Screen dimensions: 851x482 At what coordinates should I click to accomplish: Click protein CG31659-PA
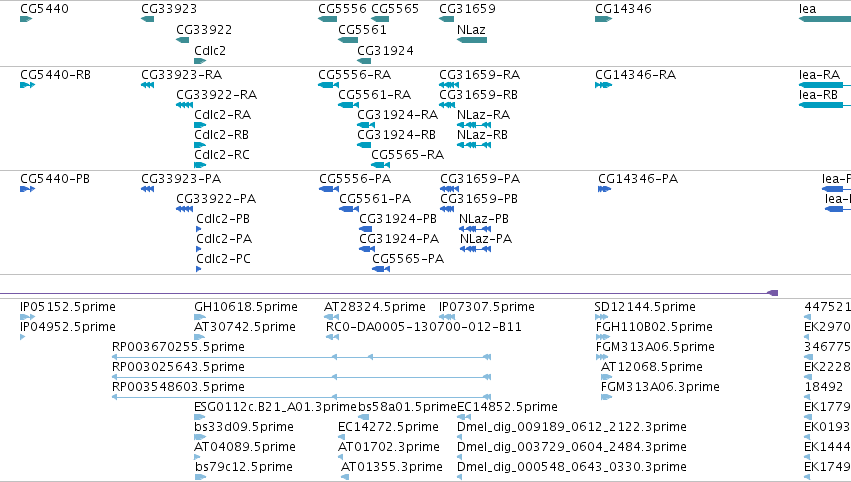pos(480,179)
